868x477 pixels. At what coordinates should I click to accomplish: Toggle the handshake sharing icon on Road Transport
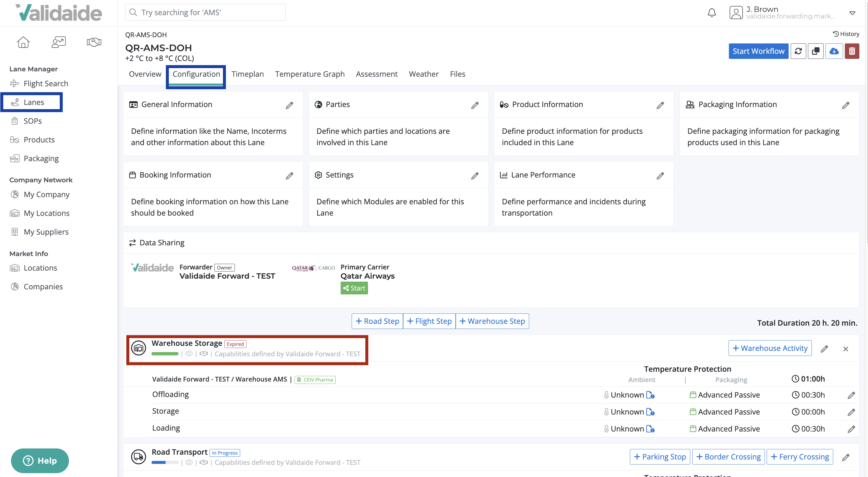pos(204,462)
